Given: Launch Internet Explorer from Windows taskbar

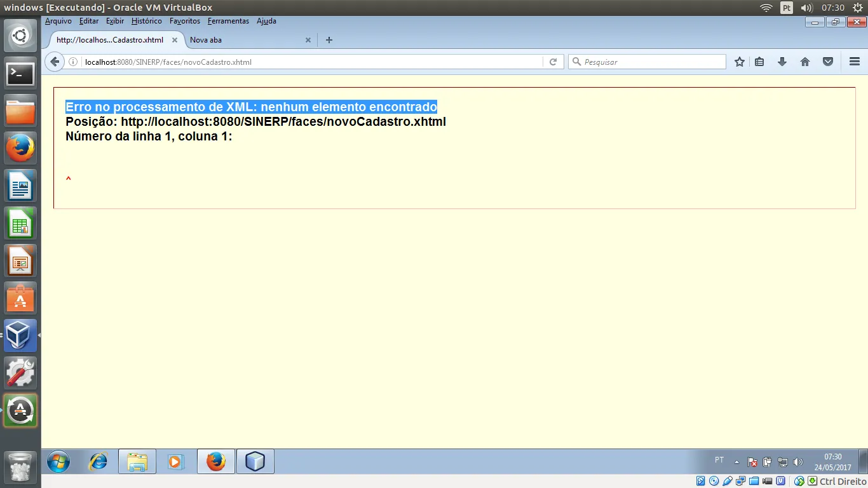Looking at the screenshot, I should click(x=98, y=461).
